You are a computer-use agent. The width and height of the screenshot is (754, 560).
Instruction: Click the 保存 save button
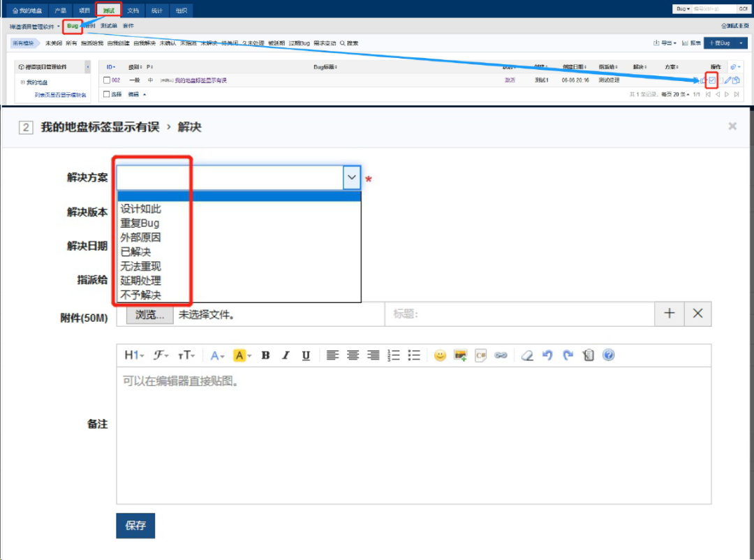pos(135,525)
